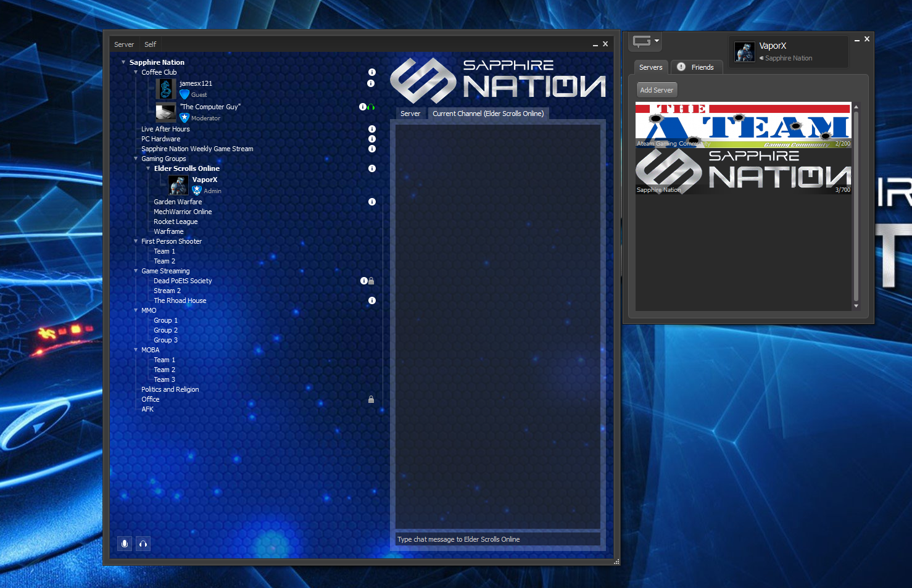Click info icon beside The Computer Guy
912x588 pixels.
(363, 107)
